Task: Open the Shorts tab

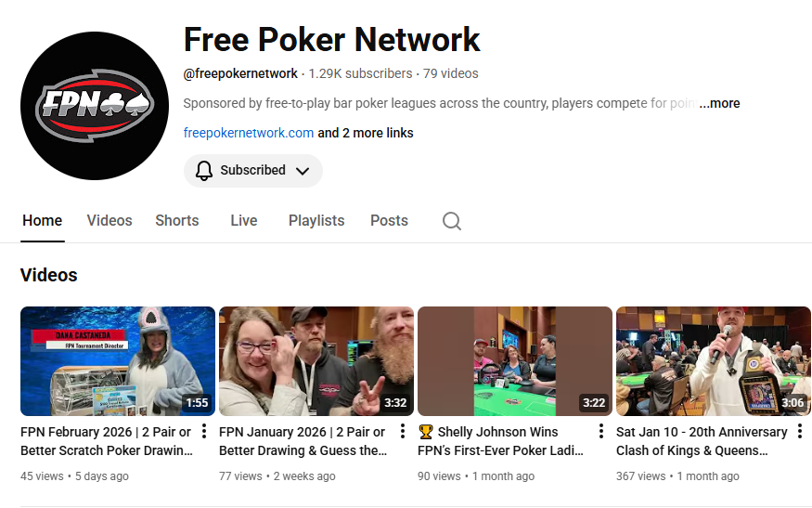Action: coord(177,221)
